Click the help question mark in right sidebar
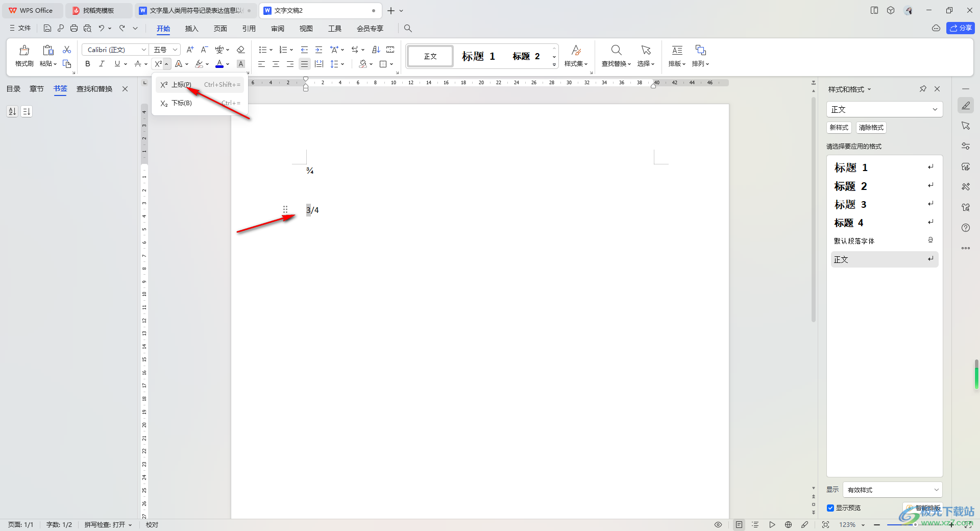 point(966,228)
